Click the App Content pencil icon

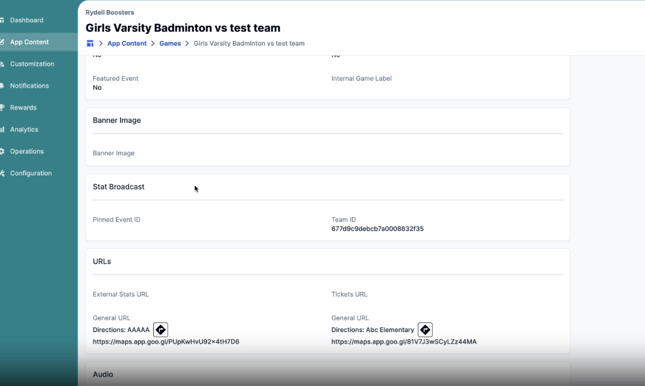(2, 42)
